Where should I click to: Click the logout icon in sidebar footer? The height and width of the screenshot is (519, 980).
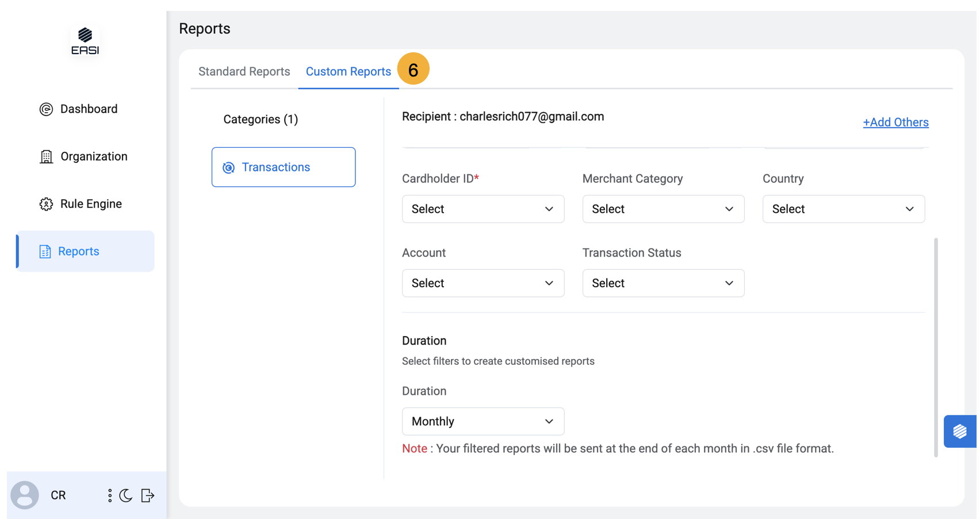point(148,495)
